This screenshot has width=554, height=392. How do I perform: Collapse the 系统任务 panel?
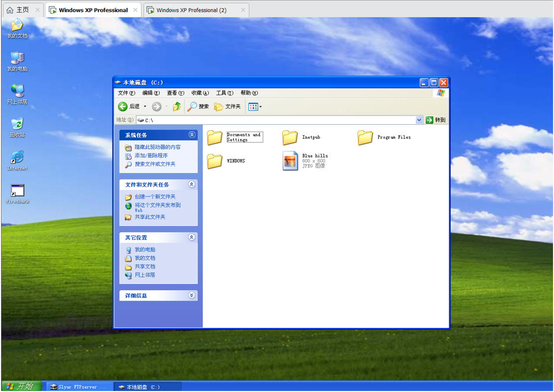[x=192, y=135]
